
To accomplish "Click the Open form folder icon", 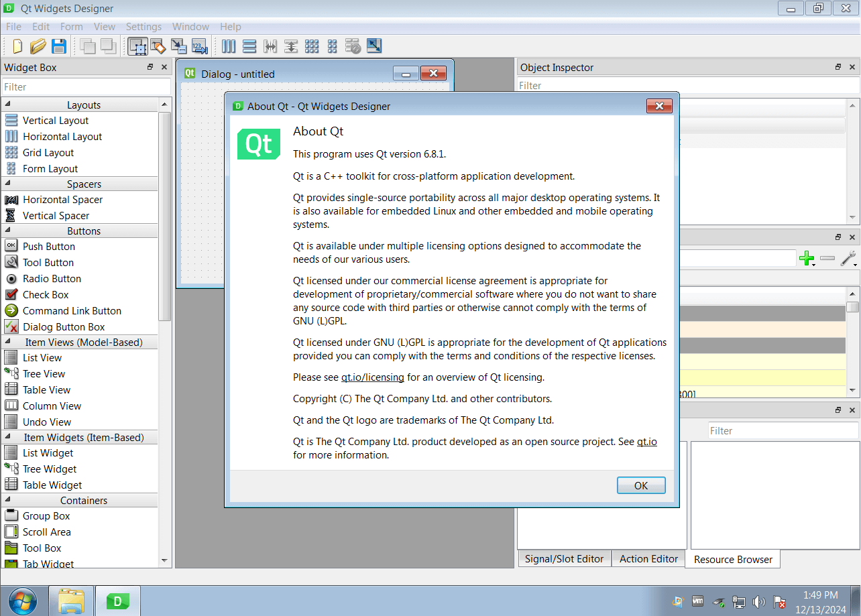I will click(x=38, y=46).
